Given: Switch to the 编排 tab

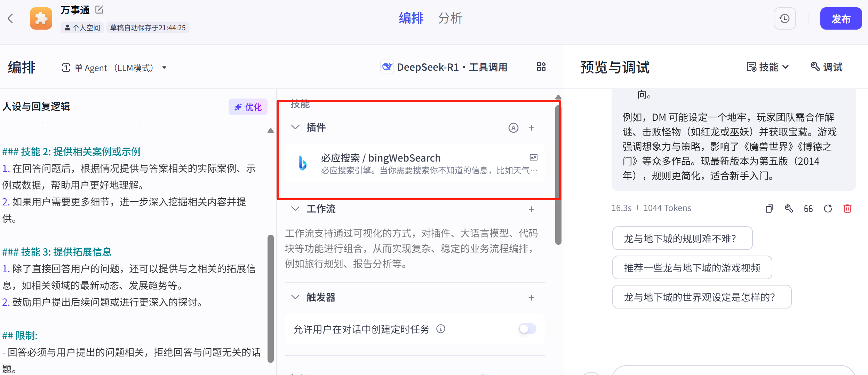Looking at the screenshot, I should coord(411,18).
